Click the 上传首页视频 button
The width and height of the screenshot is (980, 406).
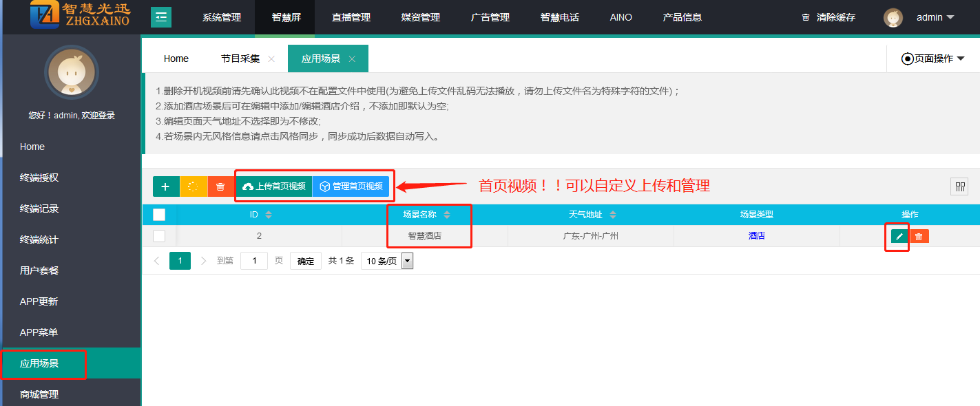[x=274, y=186]
